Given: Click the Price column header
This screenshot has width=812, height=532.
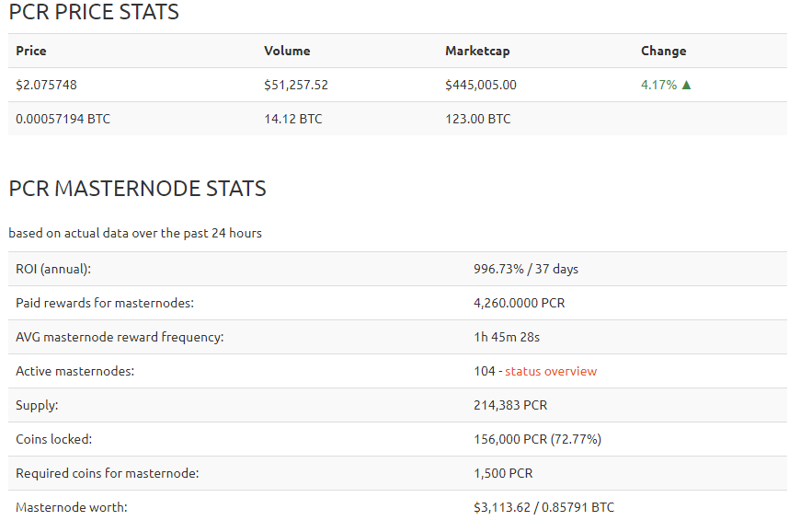Looking at the screenshot, I should pyautogui.click(x=31, y=51).
